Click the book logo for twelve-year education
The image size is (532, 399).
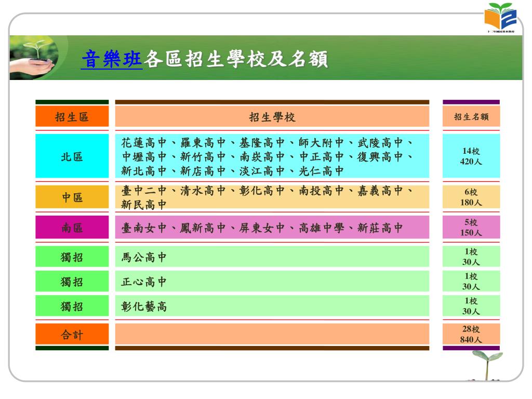(x=500, y=18)
